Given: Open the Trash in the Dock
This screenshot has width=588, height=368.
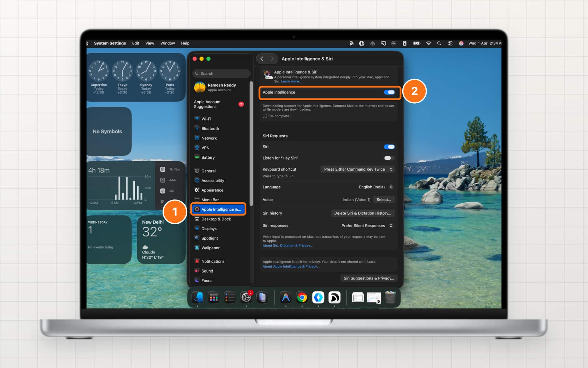Looking at the screenshot, I should point(390,298).
